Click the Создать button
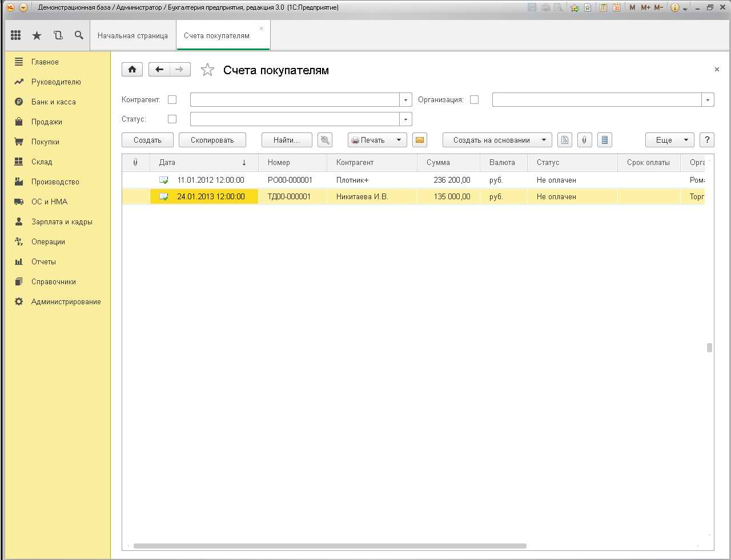 [x=147, y=140]
